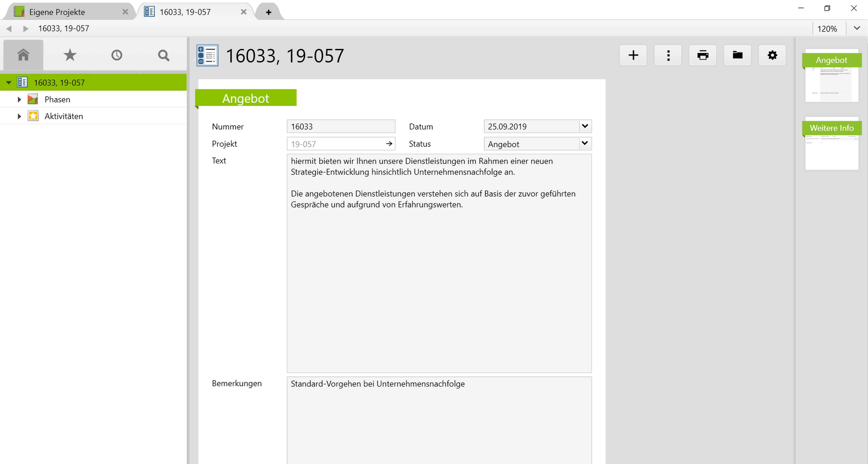Open the three-dot options menu
This screenshot has width=868, height=464.
pyautogui.click(x=668, y=55)
